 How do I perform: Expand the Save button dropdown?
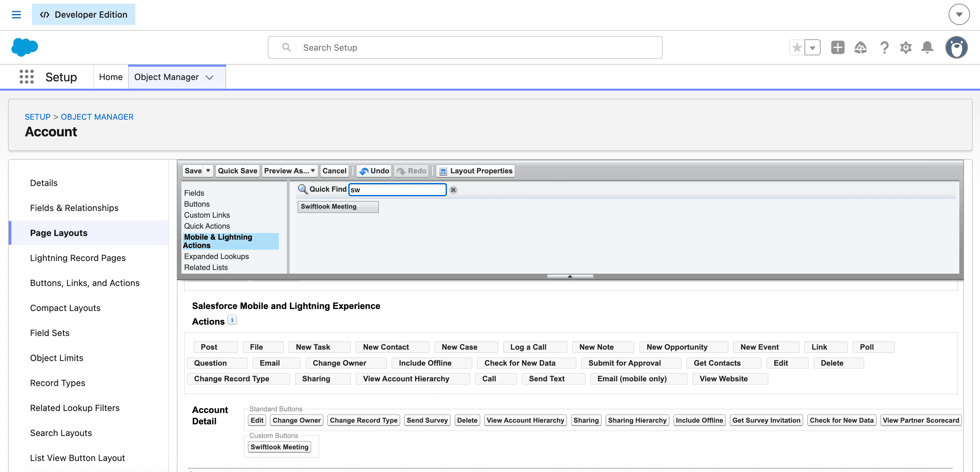click(208, 171)
